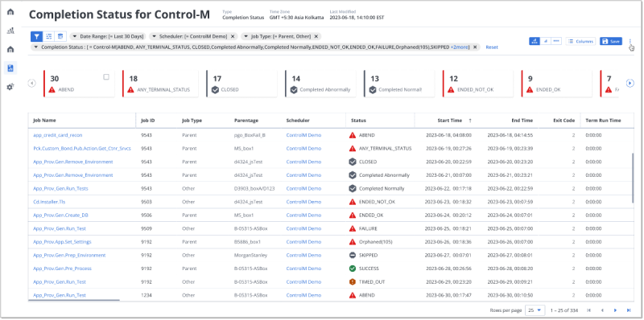Show the +2more completion statuses

point(460,47)
